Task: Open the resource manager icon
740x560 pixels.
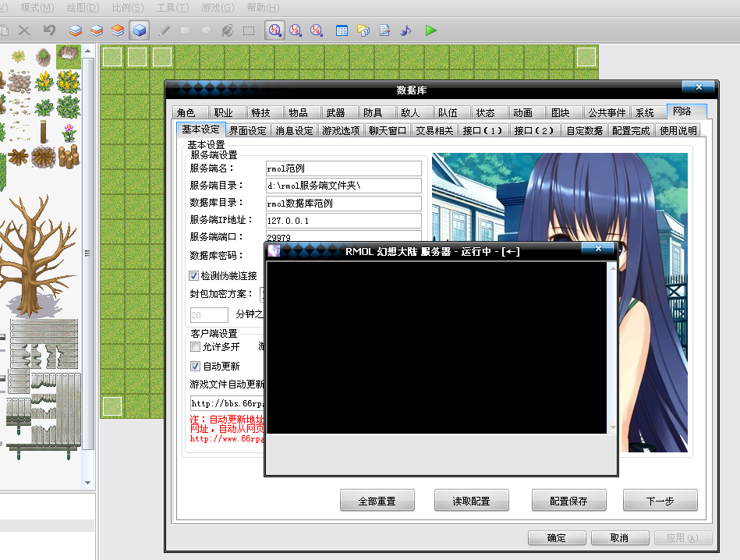Action: [363, 30]
